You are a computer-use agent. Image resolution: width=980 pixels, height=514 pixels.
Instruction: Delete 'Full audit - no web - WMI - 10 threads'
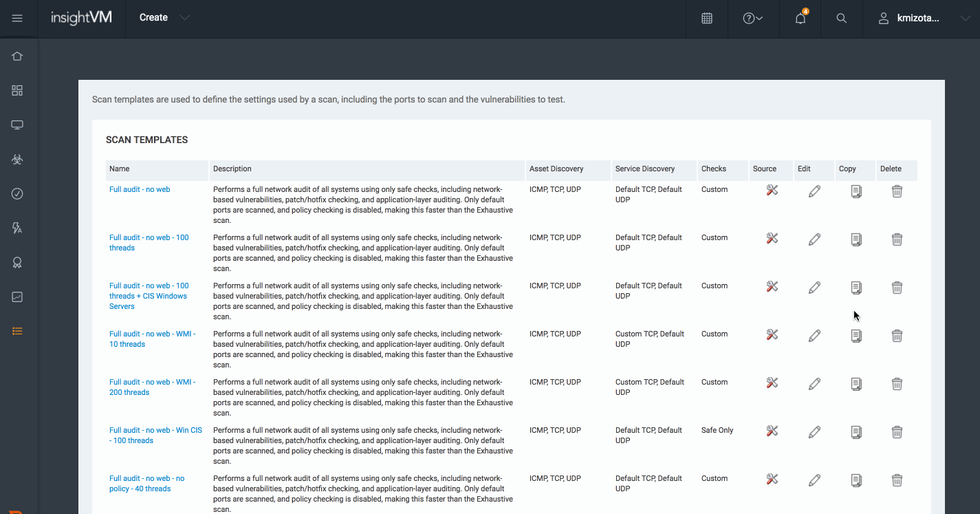(897, 336)
